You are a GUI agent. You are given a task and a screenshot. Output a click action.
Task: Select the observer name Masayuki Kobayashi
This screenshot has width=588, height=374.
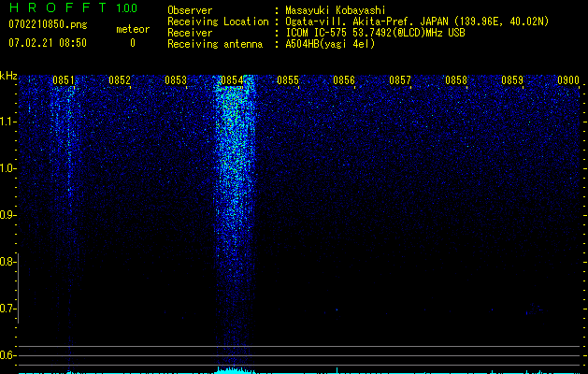(336, 10)
